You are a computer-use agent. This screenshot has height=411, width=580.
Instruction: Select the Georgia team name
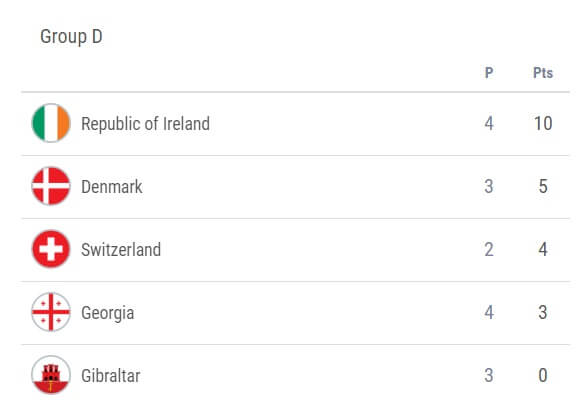[x=108, y=313]
